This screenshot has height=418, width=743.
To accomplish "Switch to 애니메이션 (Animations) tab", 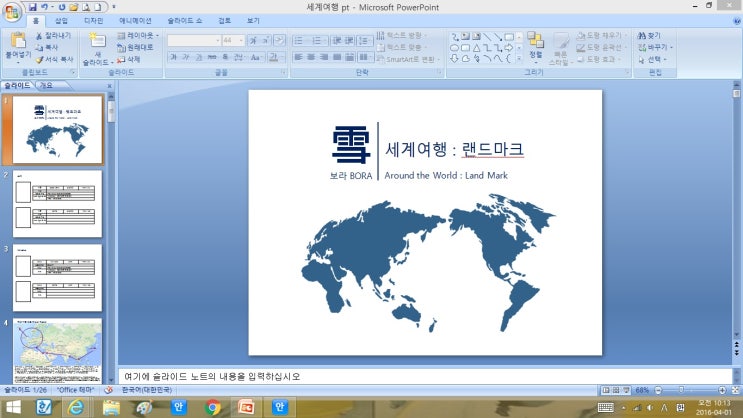I will coord(136,21).
